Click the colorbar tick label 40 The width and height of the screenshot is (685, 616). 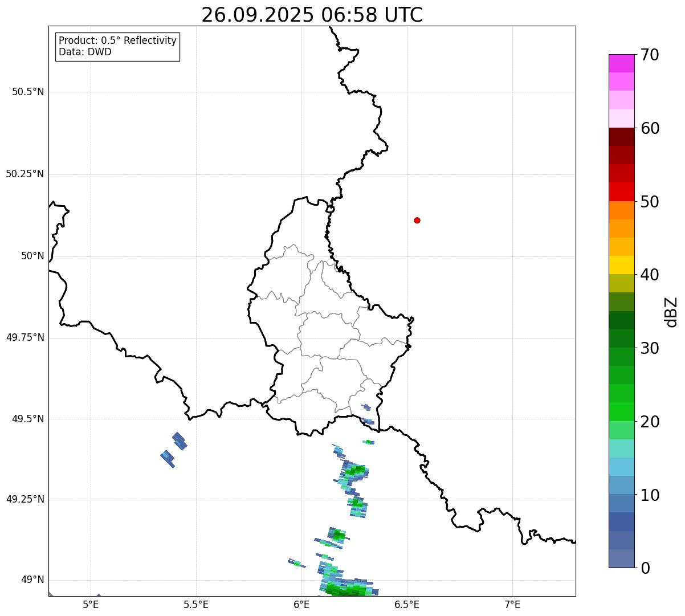pyautogui.click(x=650, y=275)
